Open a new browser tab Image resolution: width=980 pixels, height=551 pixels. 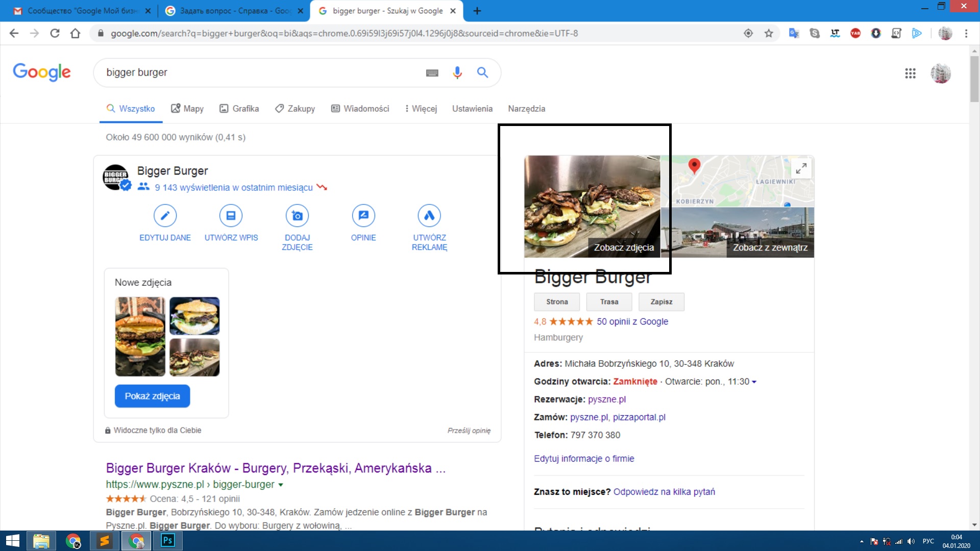tap(477, 11)
